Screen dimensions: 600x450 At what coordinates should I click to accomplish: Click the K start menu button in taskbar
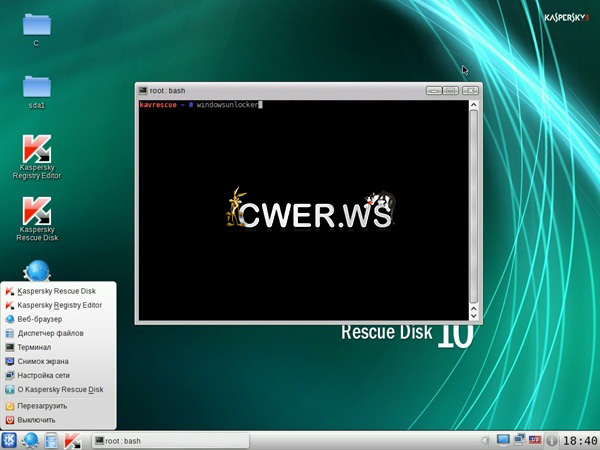pyautogui.click(x=10, y=440)
